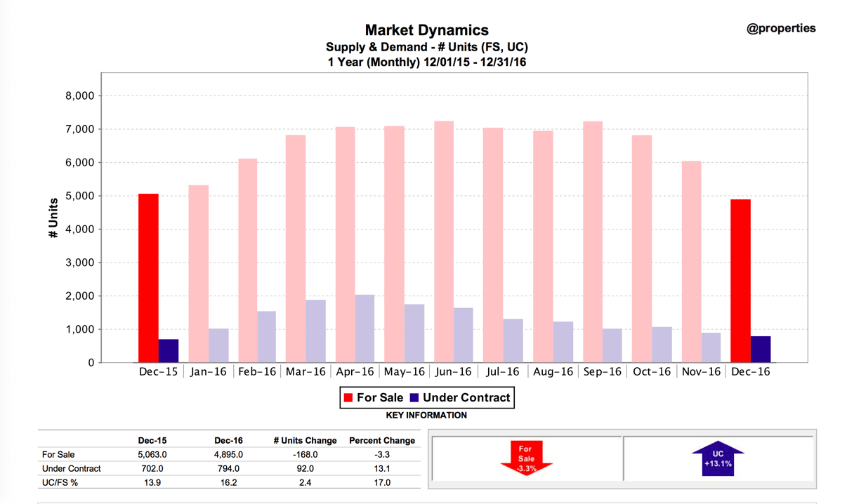Click the KEY INFORMATION heading

[426, 416]
